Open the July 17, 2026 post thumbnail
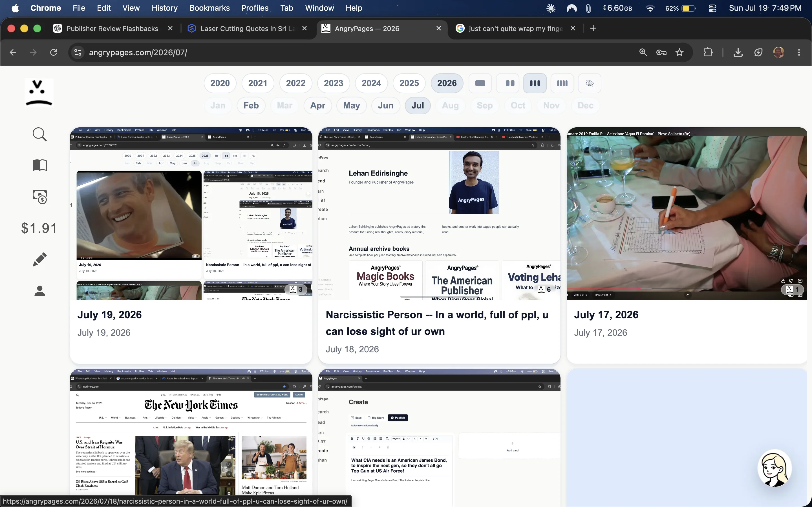The width and height of the screenshot is (812, 507). point(687,214)
